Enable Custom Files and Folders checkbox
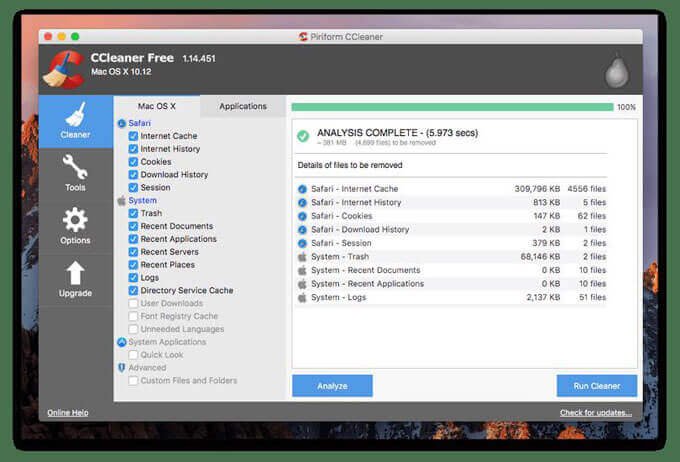The width and height of the screenshot is (680, 462). [x=133, y=380]
